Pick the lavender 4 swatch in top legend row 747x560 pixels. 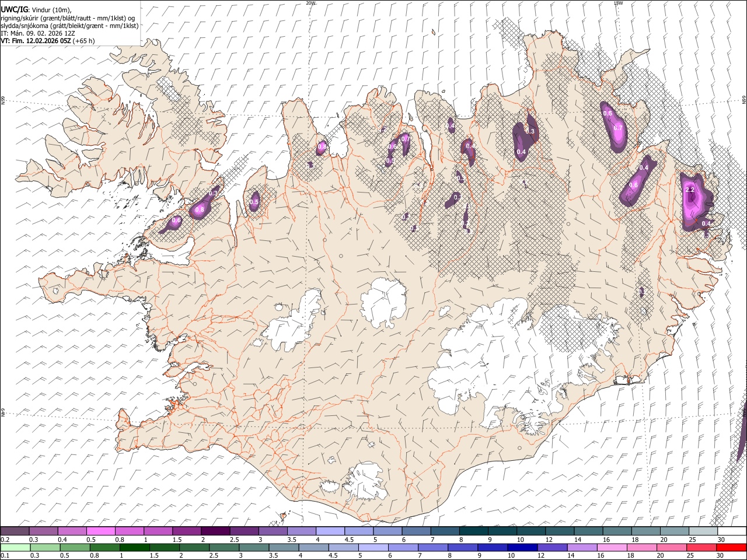330,531
